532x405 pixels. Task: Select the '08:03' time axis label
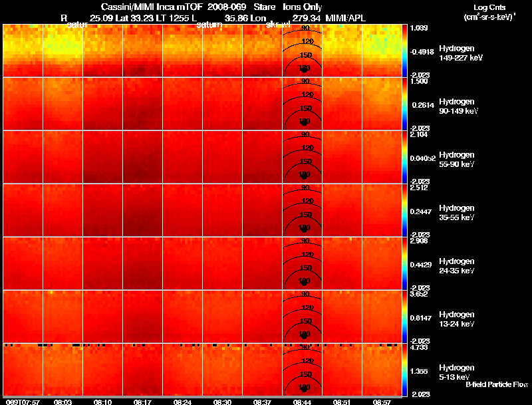point(63,402)
